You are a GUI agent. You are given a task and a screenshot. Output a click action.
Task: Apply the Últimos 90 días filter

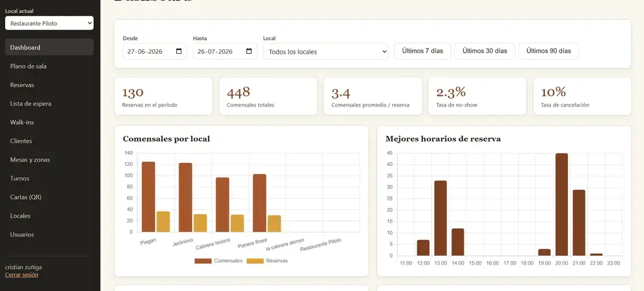coord(549,51)
